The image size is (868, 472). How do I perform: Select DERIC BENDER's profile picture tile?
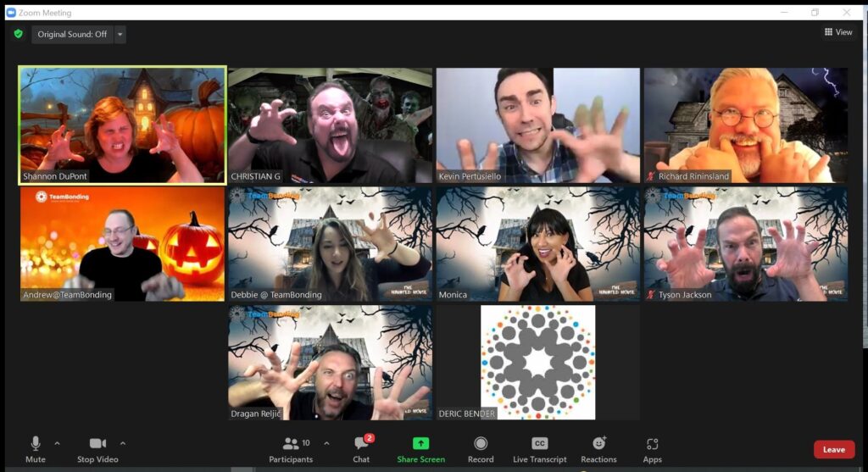tap(537, 362)
